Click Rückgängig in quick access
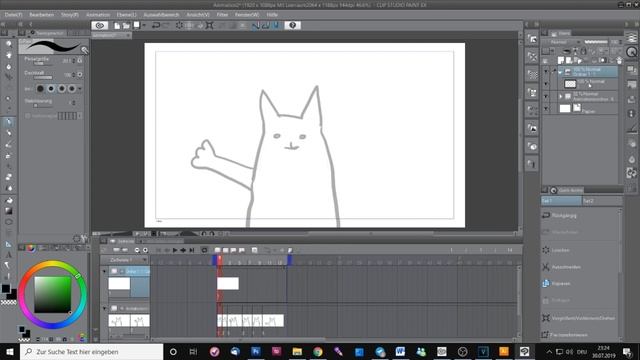Image resolution: width=640 pixels, height=360 pixels. pyautogui.click(x=564, y=215)
